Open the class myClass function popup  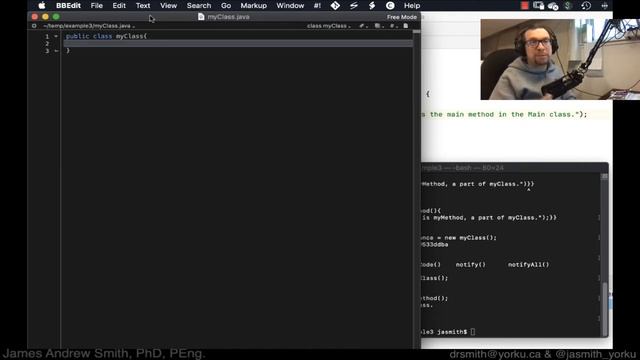pyautogui.click(x=329, y=26)
